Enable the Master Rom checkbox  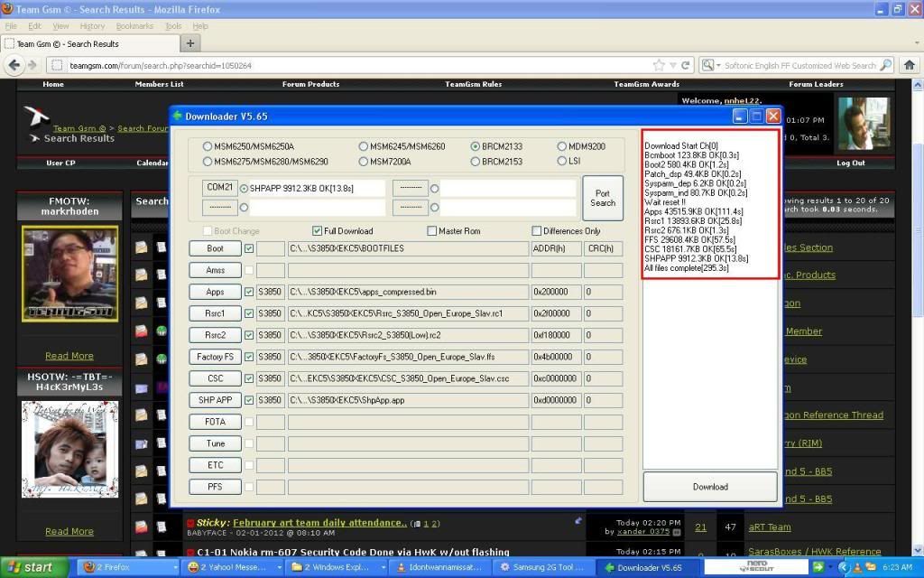click(x=432, y=230)
